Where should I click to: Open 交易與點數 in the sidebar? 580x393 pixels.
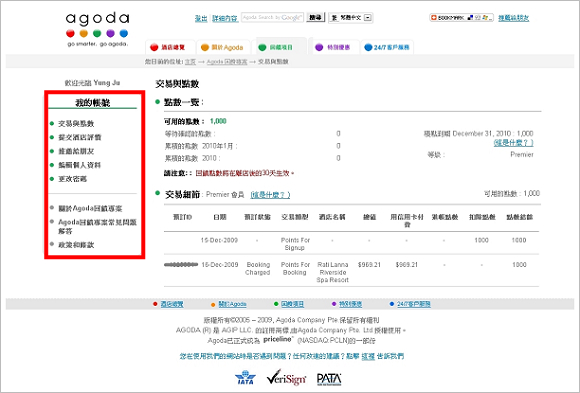76,124
